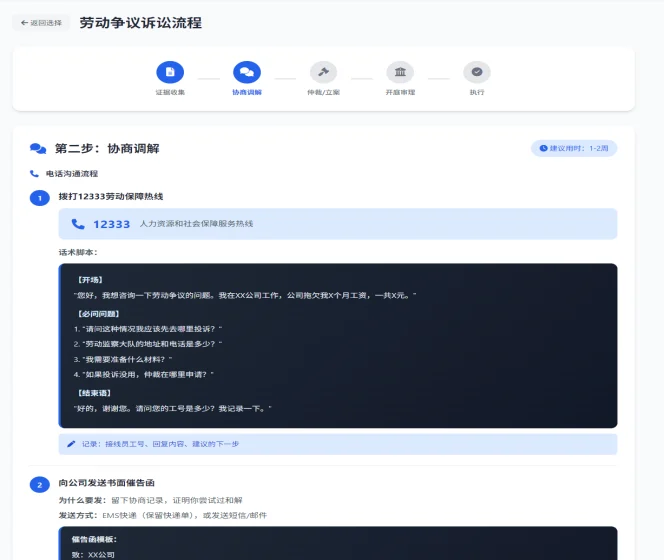Click the 开庭审理 step label
Image resolution: width=664 pixels, height=560 pixels.
coord(400,92)
